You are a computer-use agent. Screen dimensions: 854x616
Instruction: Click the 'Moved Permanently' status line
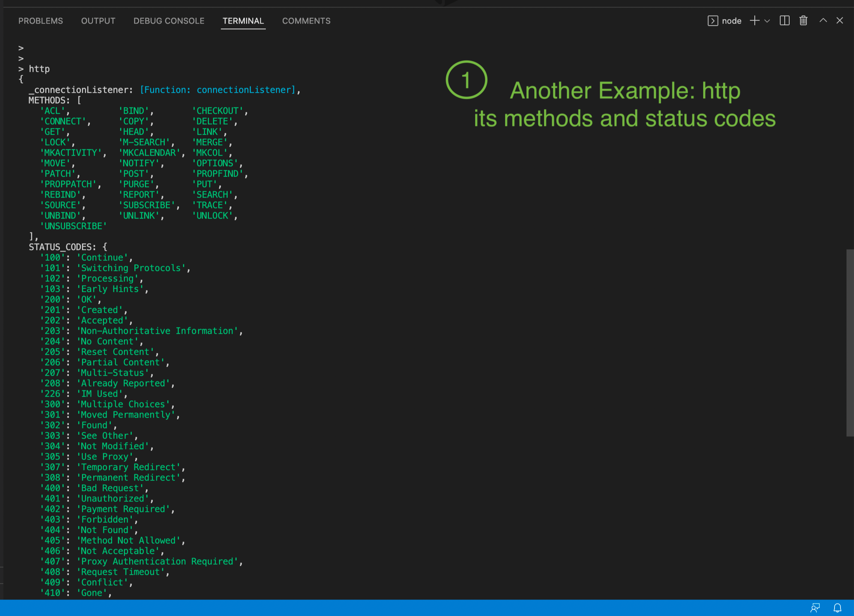[x=110, y=415]
